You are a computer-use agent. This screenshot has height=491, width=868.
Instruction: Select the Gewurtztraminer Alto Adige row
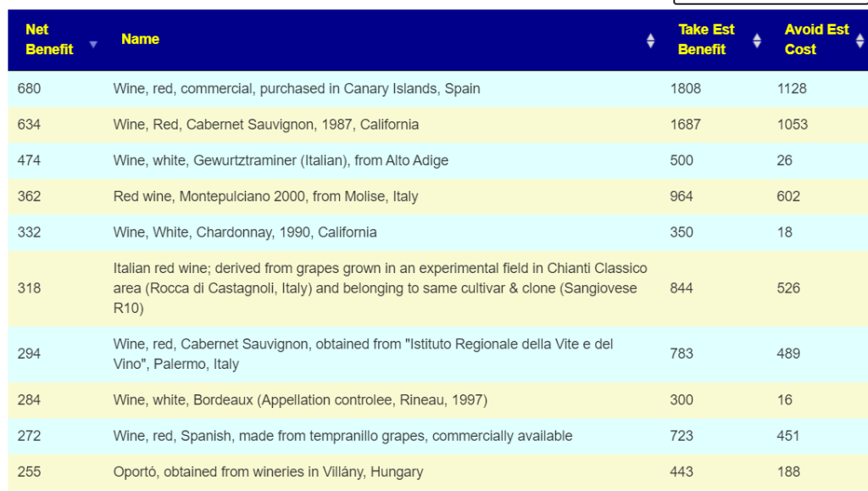pos(438,160)
